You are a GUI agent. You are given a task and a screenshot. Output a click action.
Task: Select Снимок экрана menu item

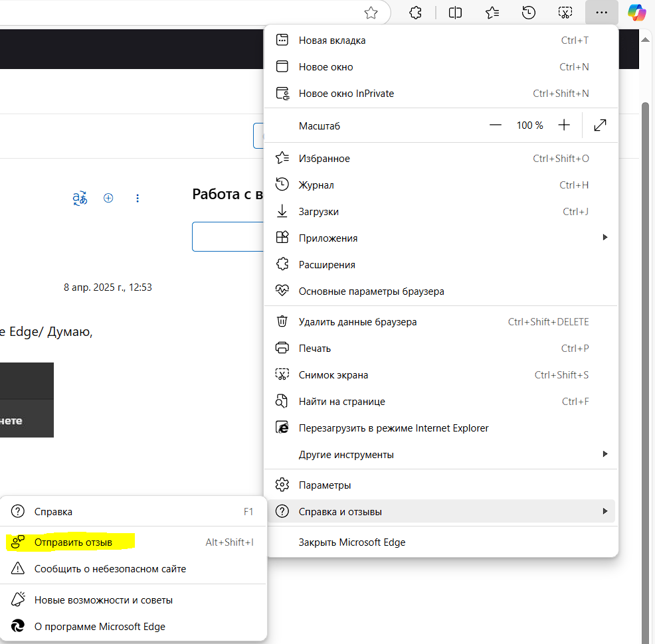440,375
